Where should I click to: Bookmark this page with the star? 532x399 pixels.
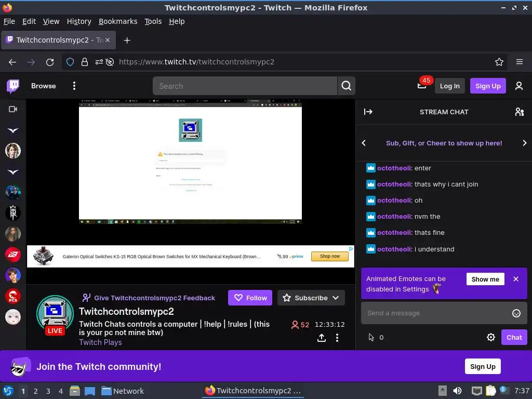(x=499, y=62)
